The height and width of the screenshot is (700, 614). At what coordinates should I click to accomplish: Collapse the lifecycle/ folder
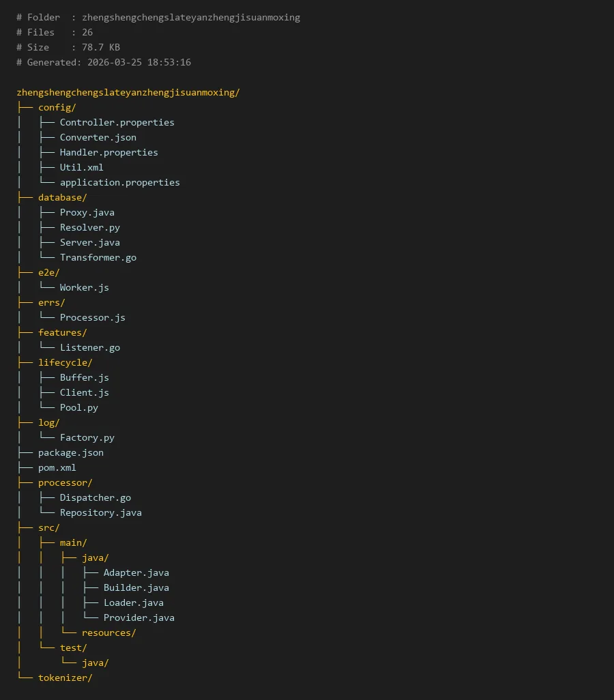pos(65,362)
